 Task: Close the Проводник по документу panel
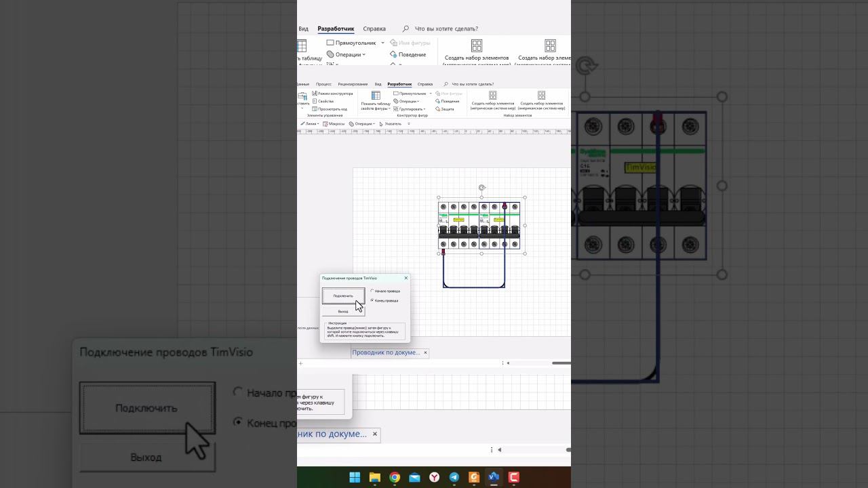click(425, 352)
